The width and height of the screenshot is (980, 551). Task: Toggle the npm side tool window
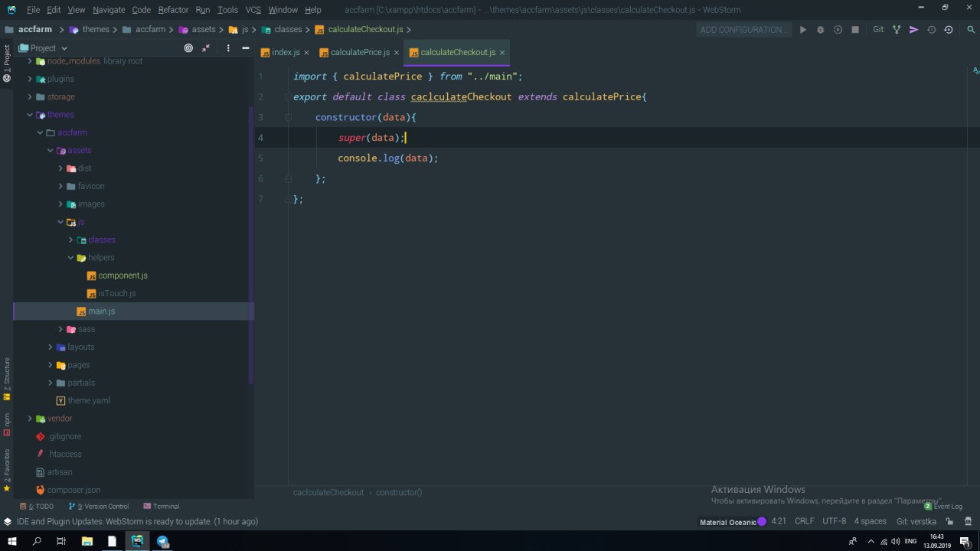[x=7, y=425]
